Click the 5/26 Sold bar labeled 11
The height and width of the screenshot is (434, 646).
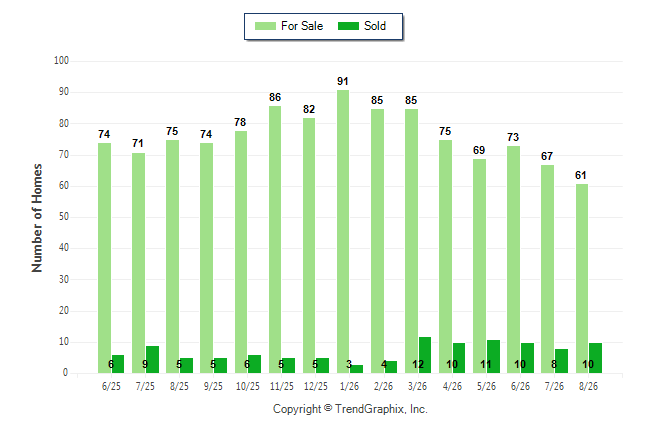[493, 357]
